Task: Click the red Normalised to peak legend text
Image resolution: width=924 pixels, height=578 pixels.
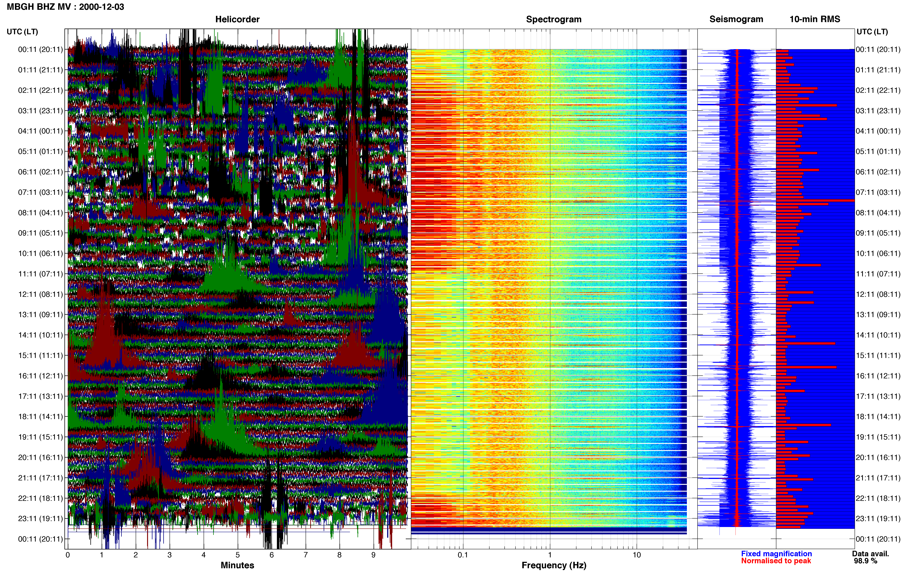Action: (x=776, y=561)
